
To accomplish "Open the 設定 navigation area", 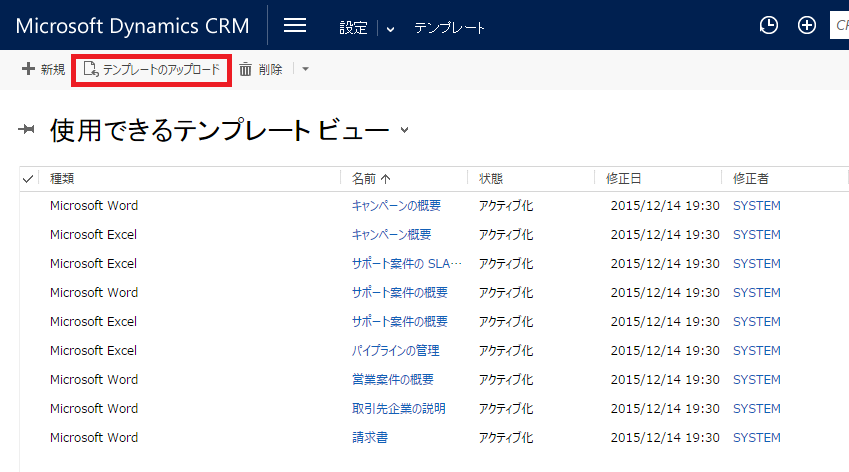I will pos(353,28).
